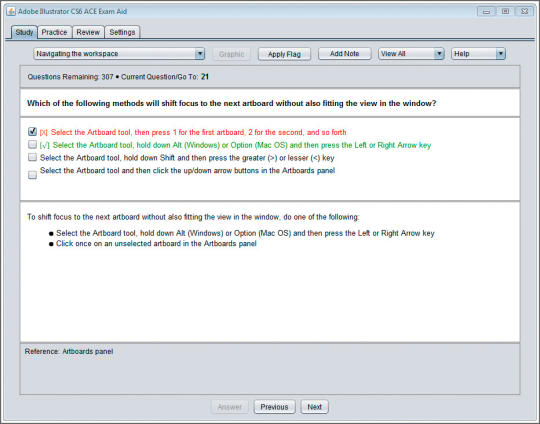Click the Apply Flag button
This screenshot has width=540, height=424.
coord(284,54)
